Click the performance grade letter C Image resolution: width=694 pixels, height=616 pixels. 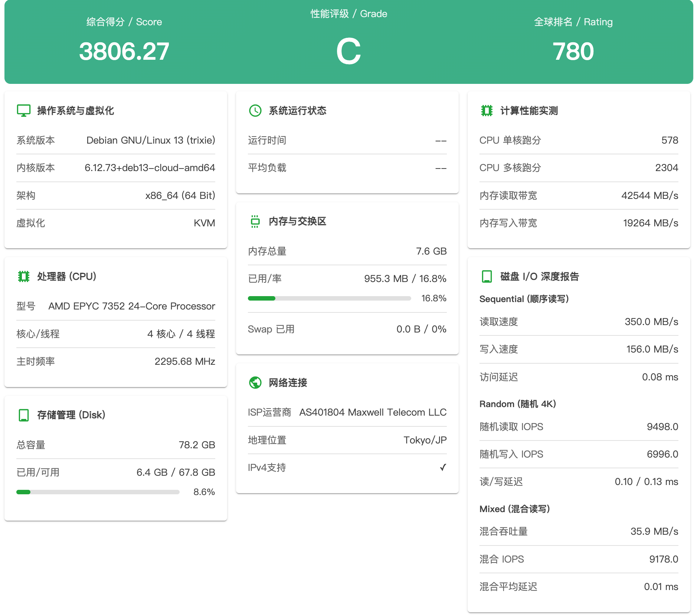[x=348, y=51]
